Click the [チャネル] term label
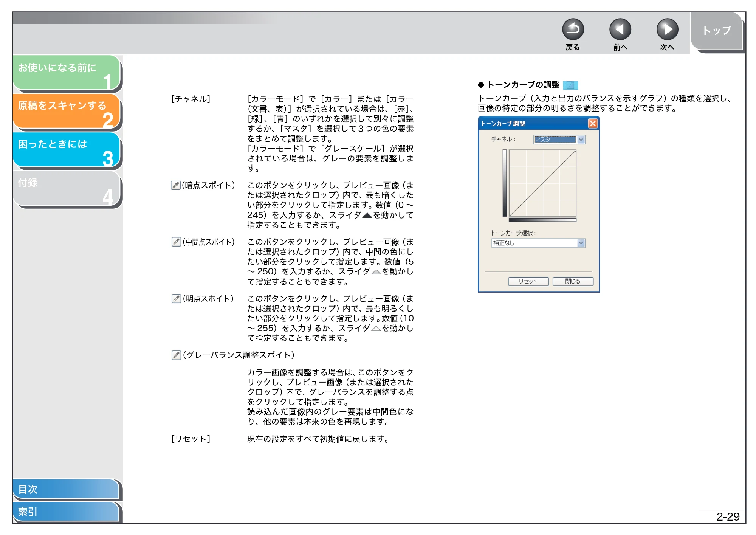 point(191,99)
